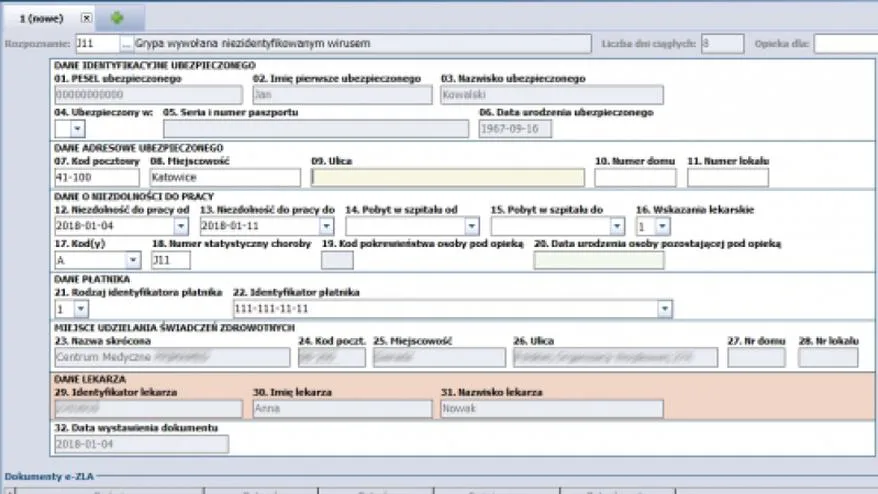Click Kod pokrewieństwa osoby pod opieką field
878x494 pixels.
(337, 260)
